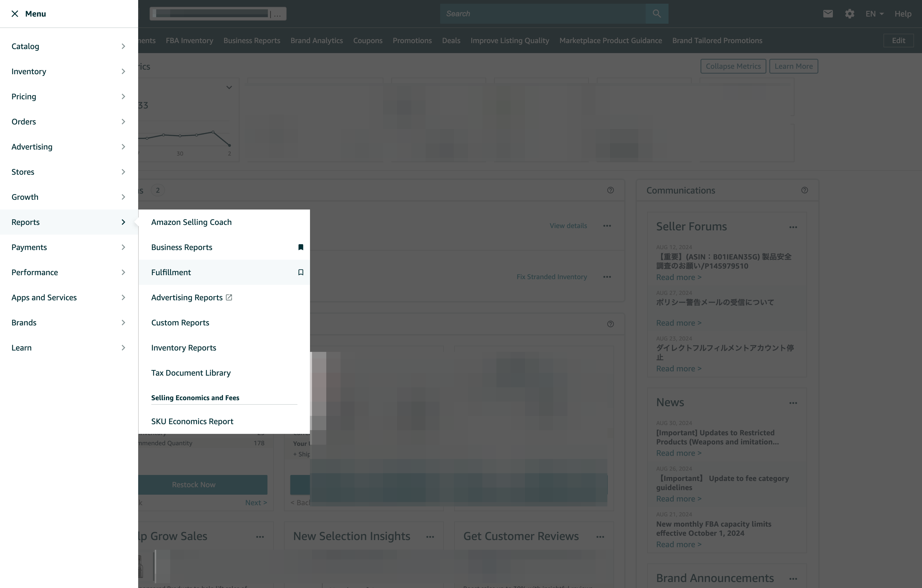Open options dots beside Fix Stranded Inventory
Screen dimensions: 922x588
(x=607, y=277)
